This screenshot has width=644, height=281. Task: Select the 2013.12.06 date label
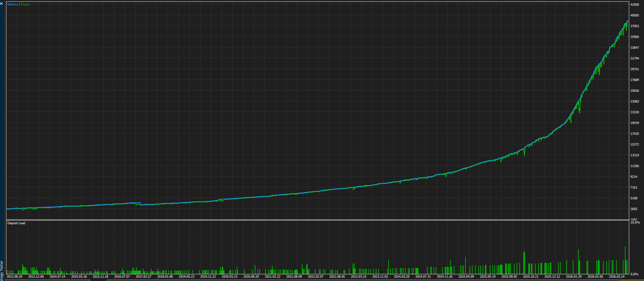[x=36, y=277]
